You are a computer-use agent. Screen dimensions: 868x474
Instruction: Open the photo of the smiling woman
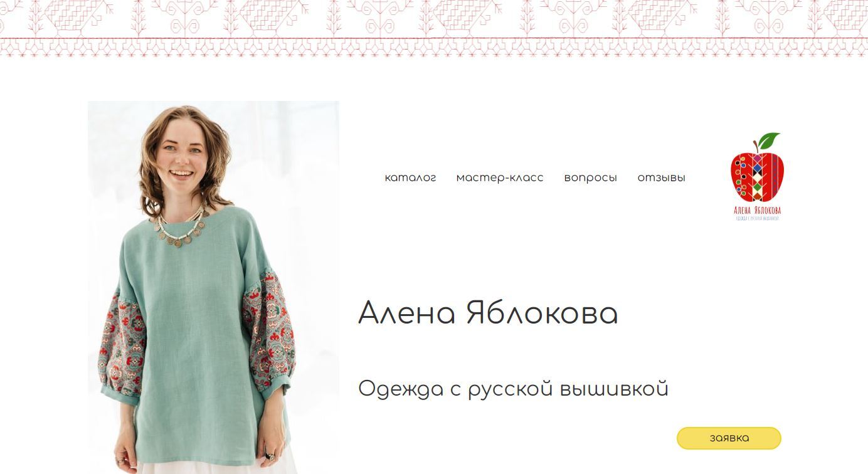point(213,287)
